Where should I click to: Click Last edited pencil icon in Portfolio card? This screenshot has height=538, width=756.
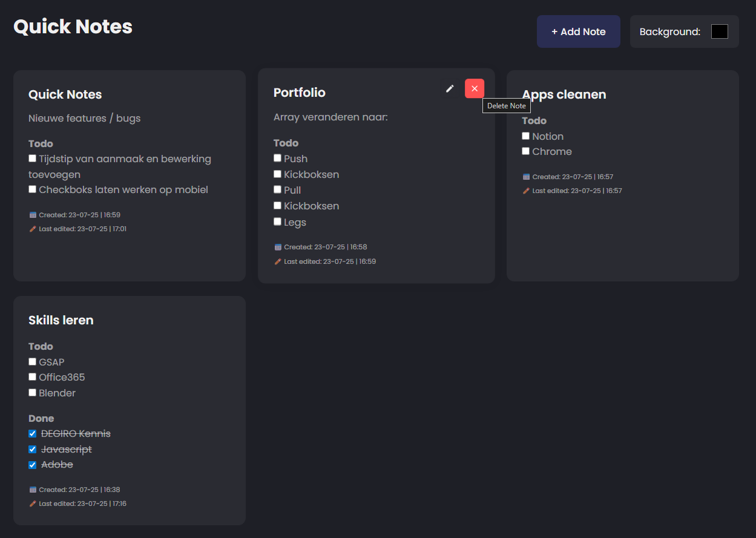tap(278, 261)
